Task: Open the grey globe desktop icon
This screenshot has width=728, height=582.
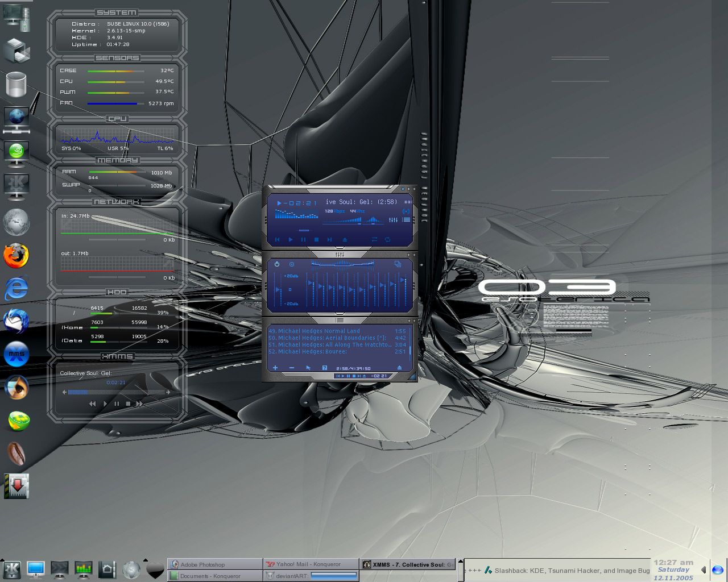Action: (16, 222)
